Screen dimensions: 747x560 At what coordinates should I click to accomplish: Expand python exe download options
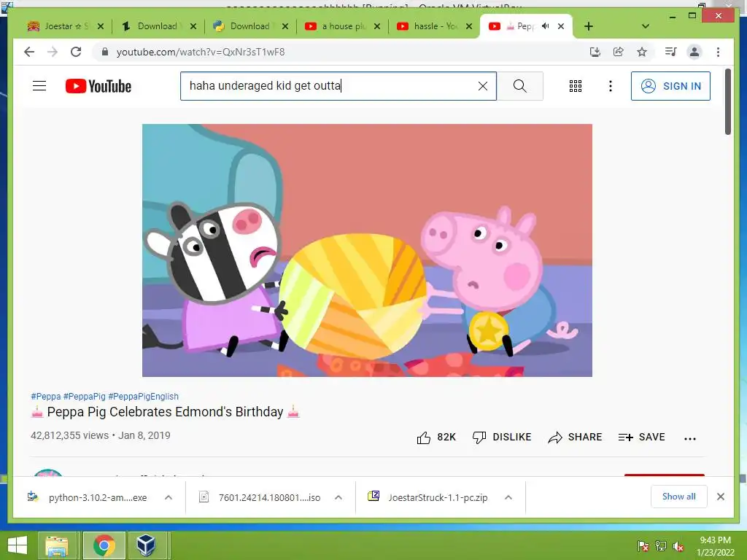pyautogui.click(x=169, y=497)
